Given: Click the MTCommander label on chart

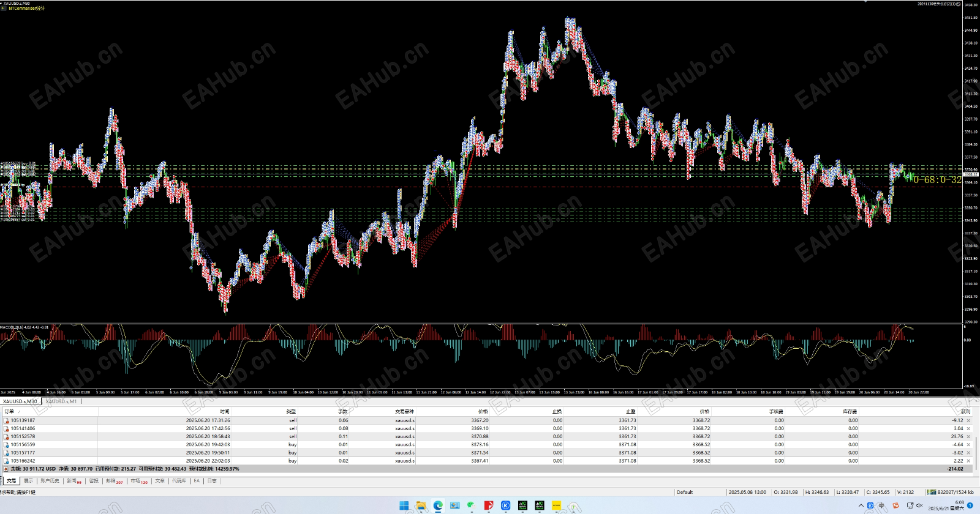Looking at the screenshot, I should [26, 9].
